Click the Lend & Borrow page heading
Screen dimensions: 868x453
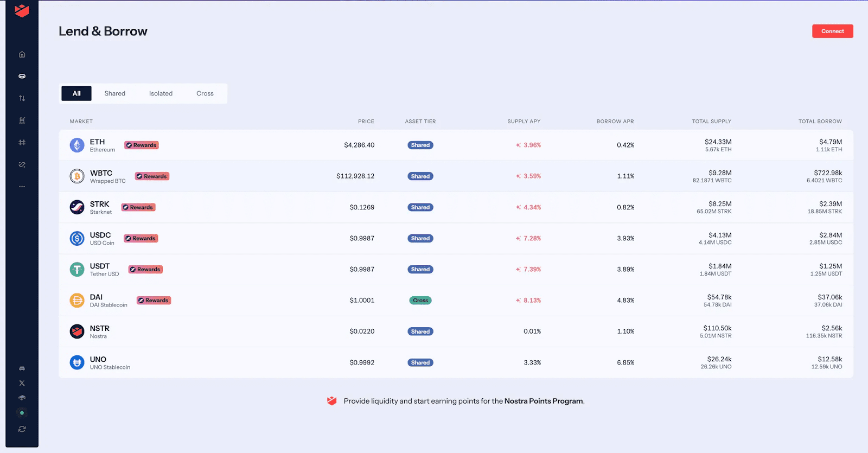point(103,31)
